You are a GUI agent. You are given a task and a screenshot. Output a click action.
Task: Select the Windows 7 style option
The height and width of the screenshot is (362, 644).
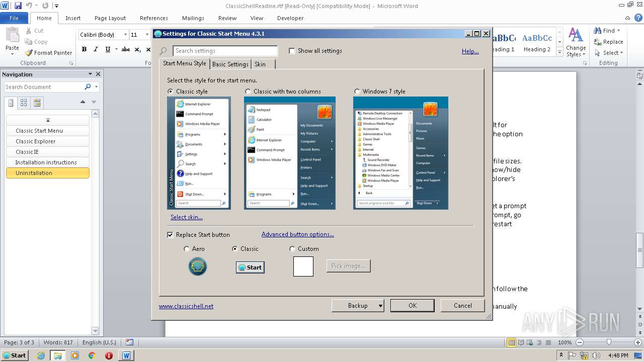tap(357, 92)
